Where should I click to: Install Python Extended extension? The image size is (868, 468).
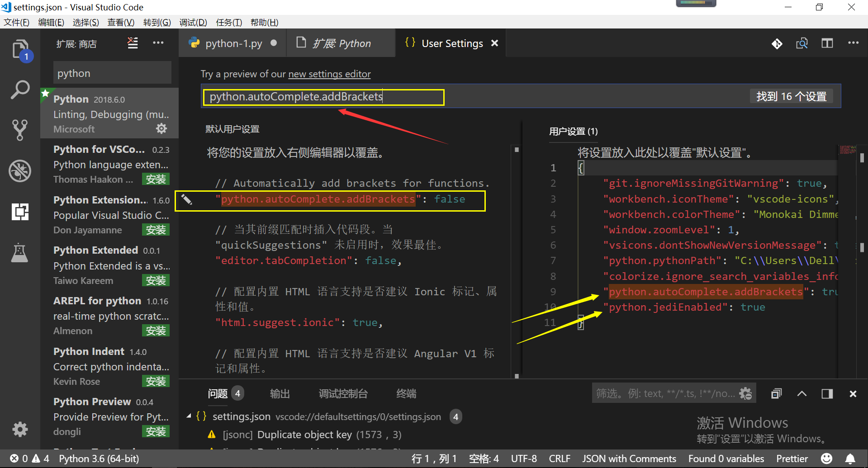point(156,281)
